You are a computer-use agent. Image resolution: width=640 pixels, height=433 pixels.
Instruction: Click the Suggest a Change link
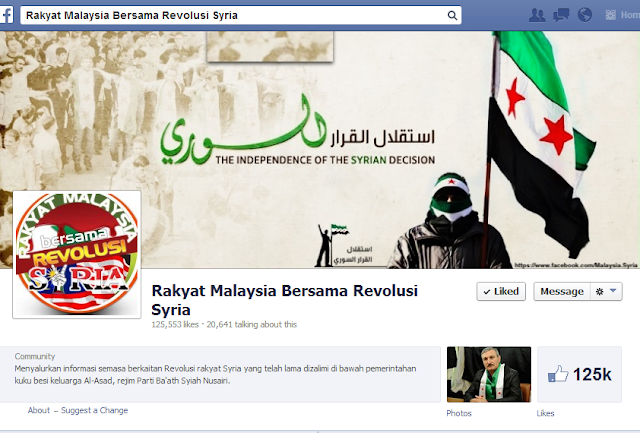click(x=94, y=410)
